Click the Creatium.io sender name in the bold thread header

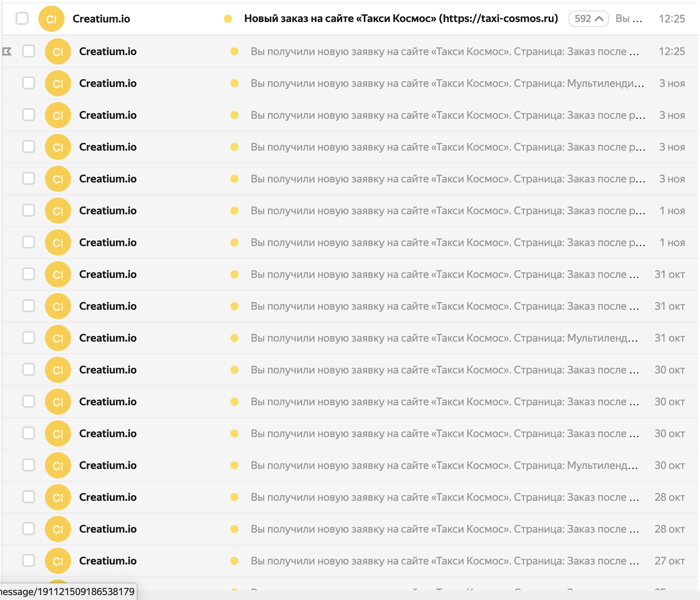[101, 19]
